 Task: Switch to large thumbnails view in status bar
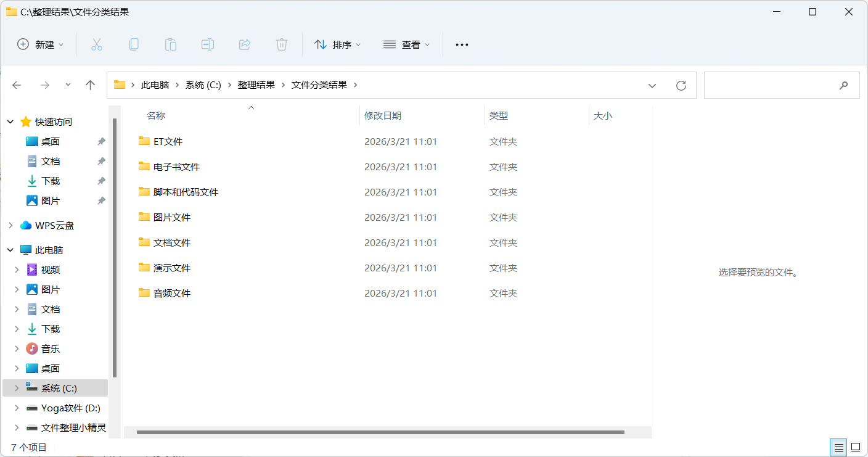pyautogui.click(x=856, y=447)
